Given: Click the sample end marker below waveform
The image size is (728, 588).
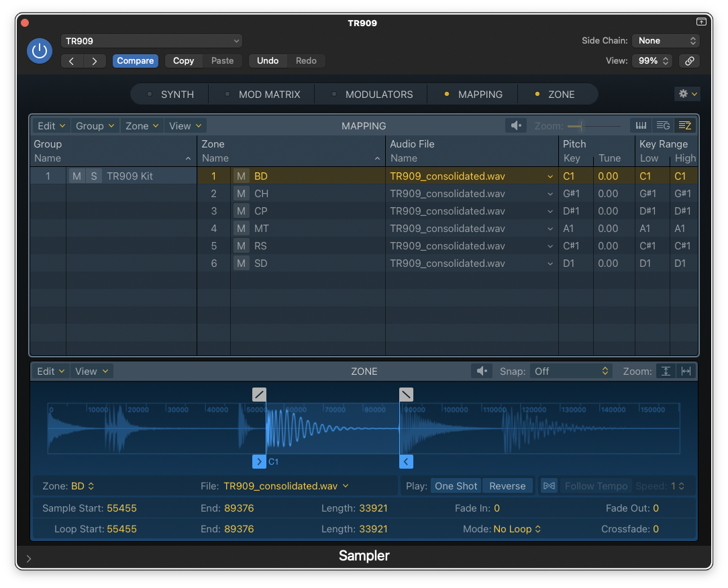Looking at the screenshot, I should pos(406,462).
